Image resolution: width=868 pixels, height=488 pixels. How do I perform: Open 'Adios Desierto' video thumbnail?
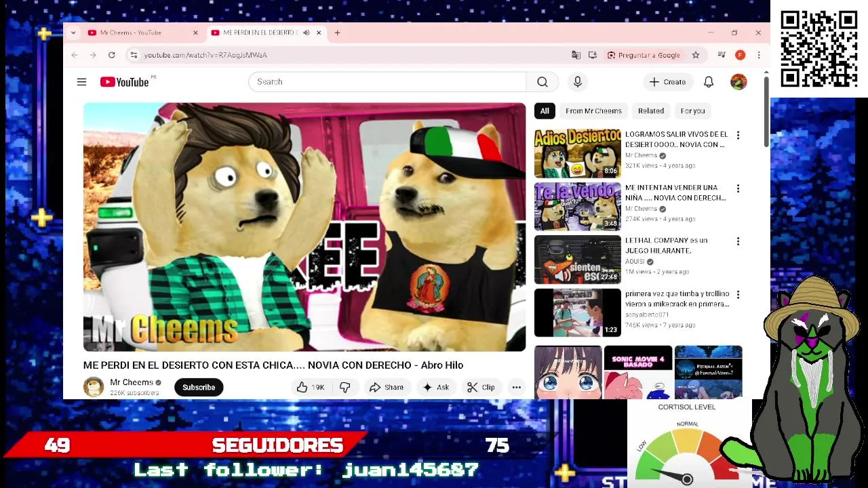click(577, 153)
